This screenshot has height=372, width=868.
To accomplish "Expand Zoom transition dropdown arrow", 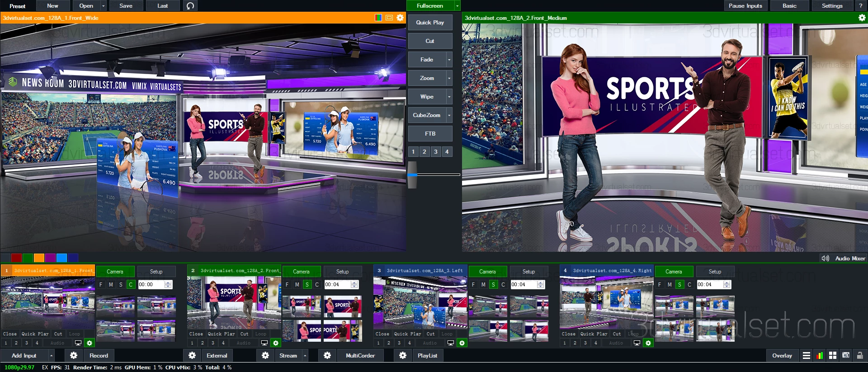I will (x=449, y=78).
